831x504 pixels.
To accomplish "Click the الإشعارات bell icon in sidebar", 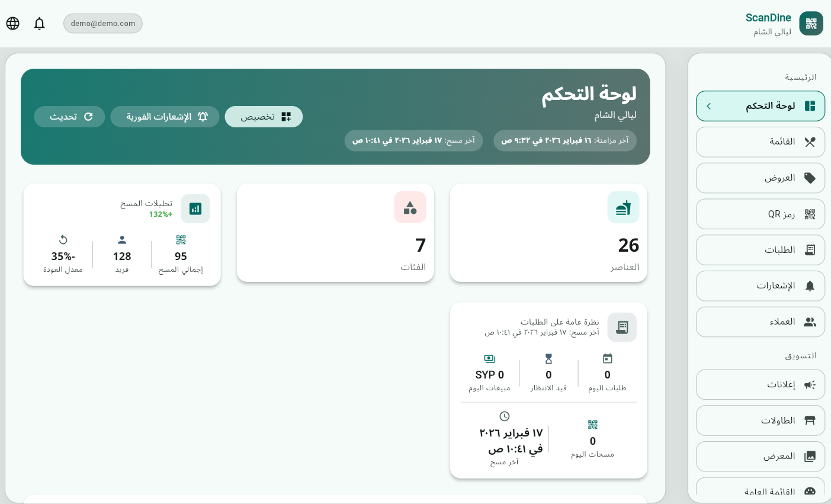I will [810, 285].
